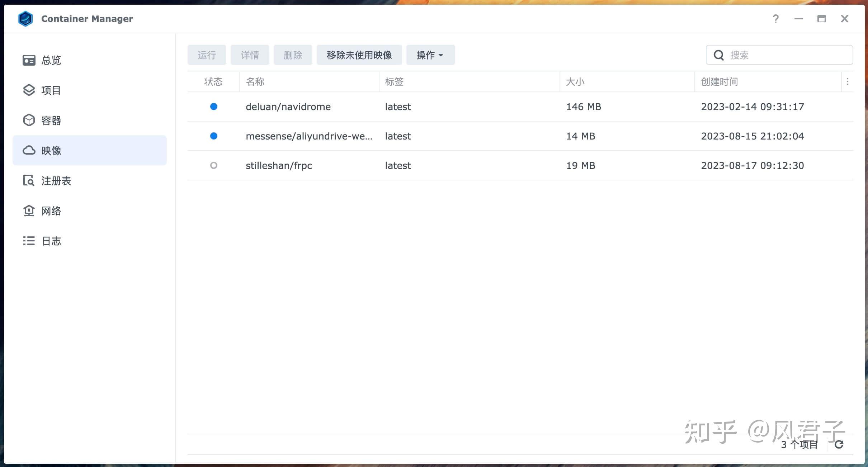Open the column options three-dot menu
868x467 pixels.
(x=848, y=81)
